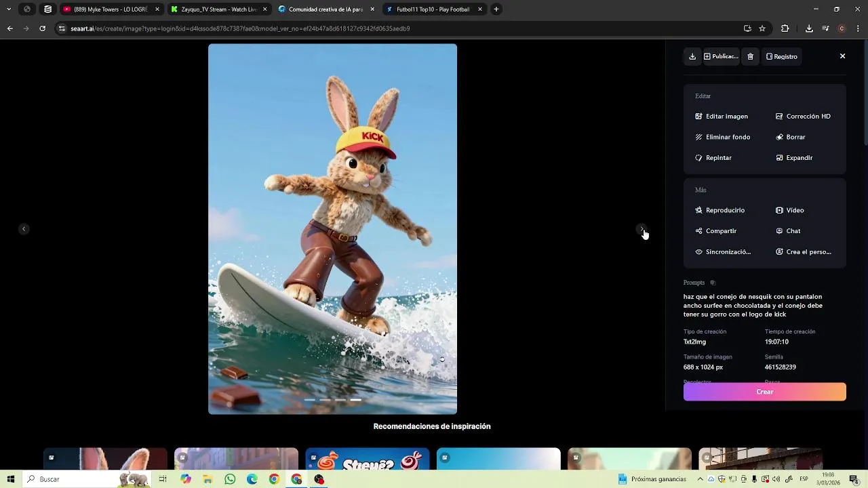Open browser downloads
The image size is (868, 488).
point(809,28)
